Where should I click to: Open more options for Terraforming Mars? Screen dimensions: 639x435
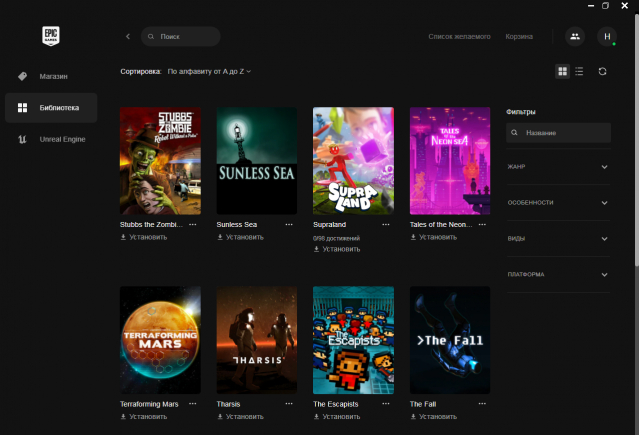pyautogui.click(x=192, y=404)
